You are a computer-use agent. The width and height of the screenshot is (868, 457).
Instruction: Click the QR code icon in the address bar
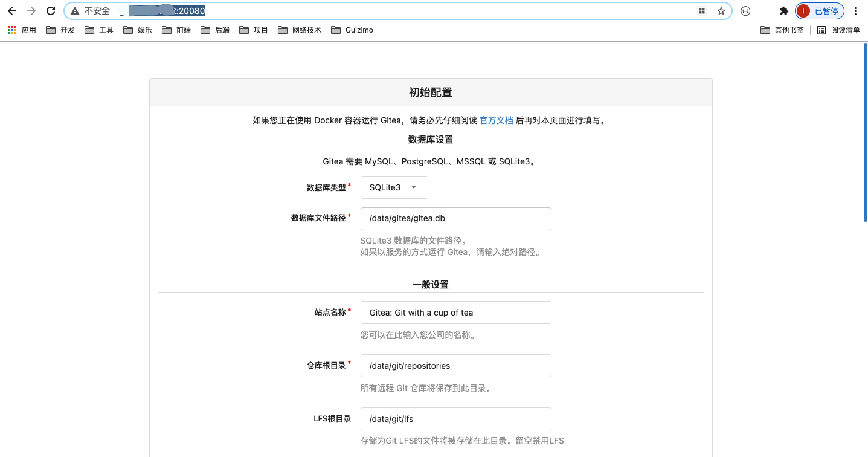pos(701,10)
